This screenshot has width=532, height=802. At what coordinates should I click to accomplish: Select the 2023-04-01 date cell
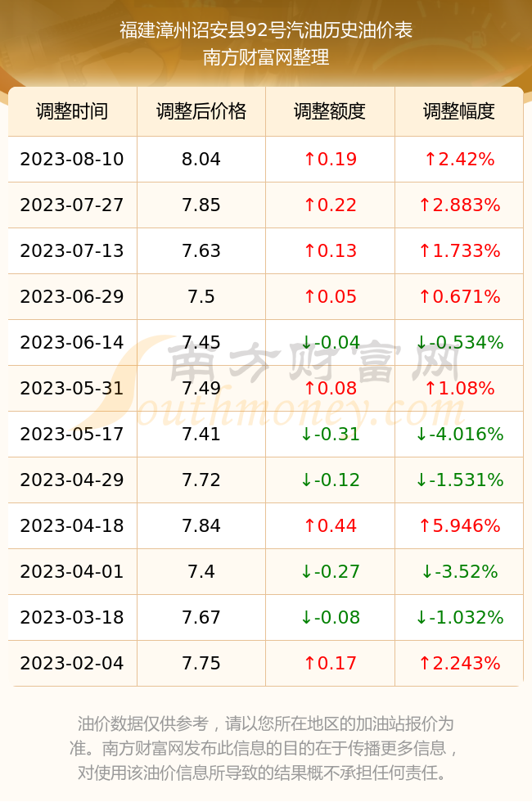[72, 571]
